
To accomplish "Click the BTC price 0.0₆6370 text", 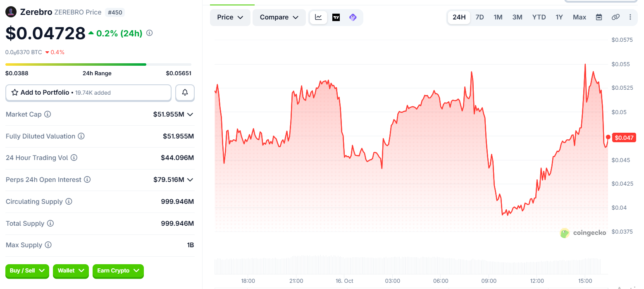I will point(24,52).
